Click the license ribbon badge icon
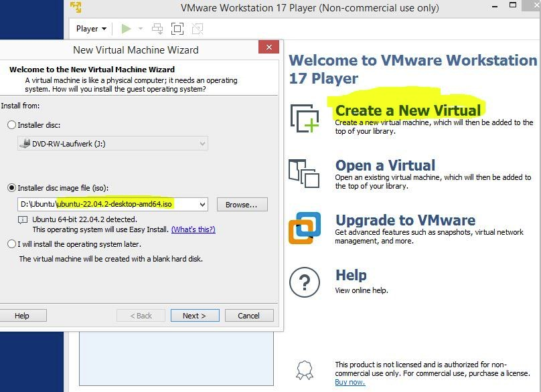 click(x=305, y=371)
